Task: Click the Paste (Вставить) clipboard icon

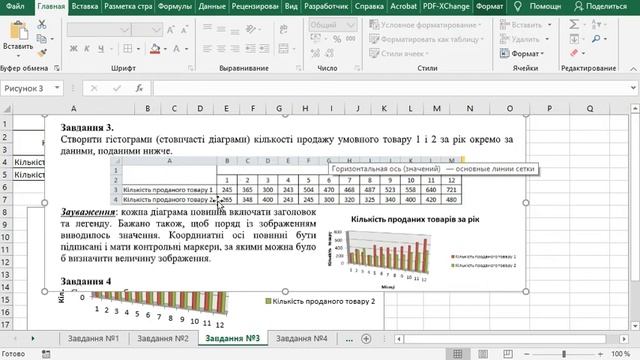Action: (18, 31)
